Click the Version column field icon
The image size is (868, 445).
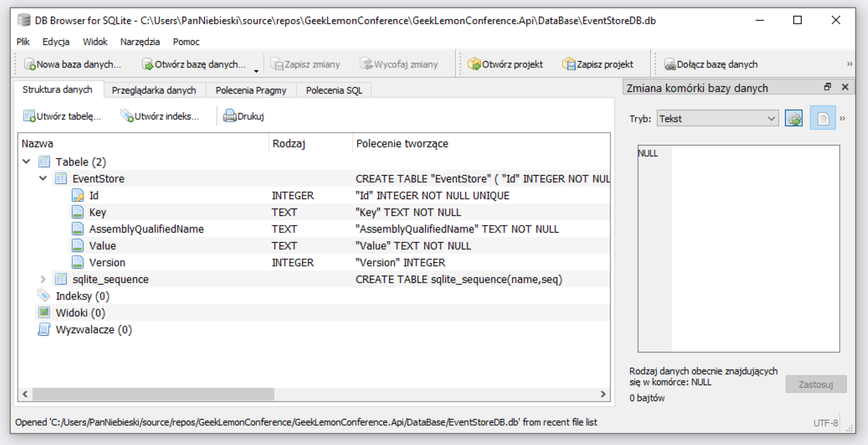(x=78, y=262)
